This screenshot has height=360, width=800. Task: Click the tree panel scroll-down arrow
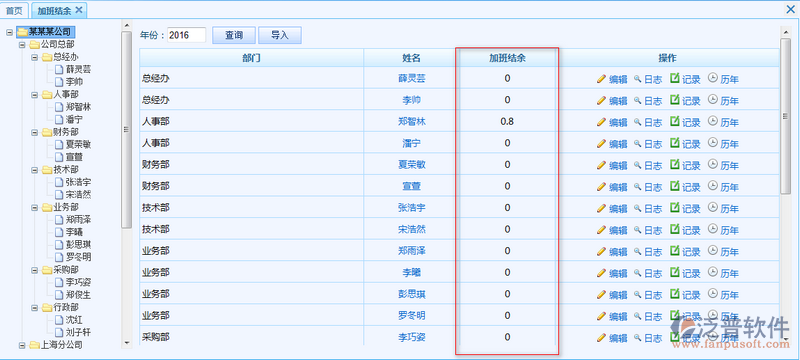(x=126, y=343)
